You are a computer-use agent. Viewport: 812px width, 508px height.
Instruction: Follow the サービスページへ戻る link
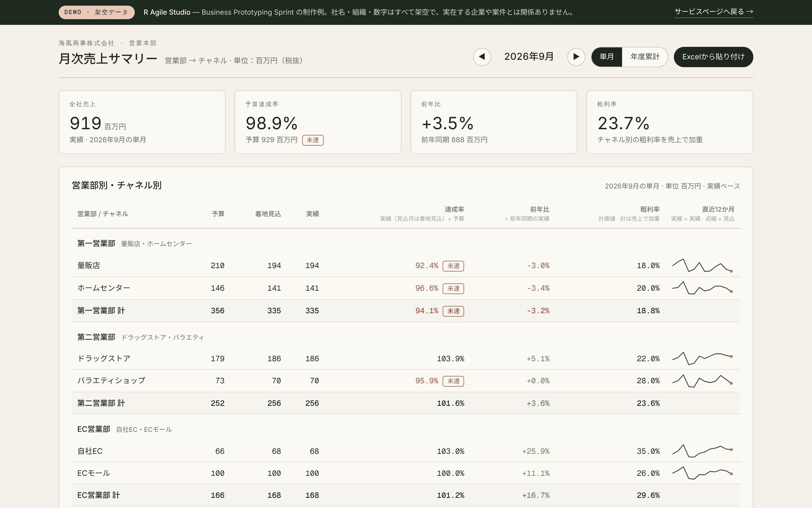pos(714,12)
